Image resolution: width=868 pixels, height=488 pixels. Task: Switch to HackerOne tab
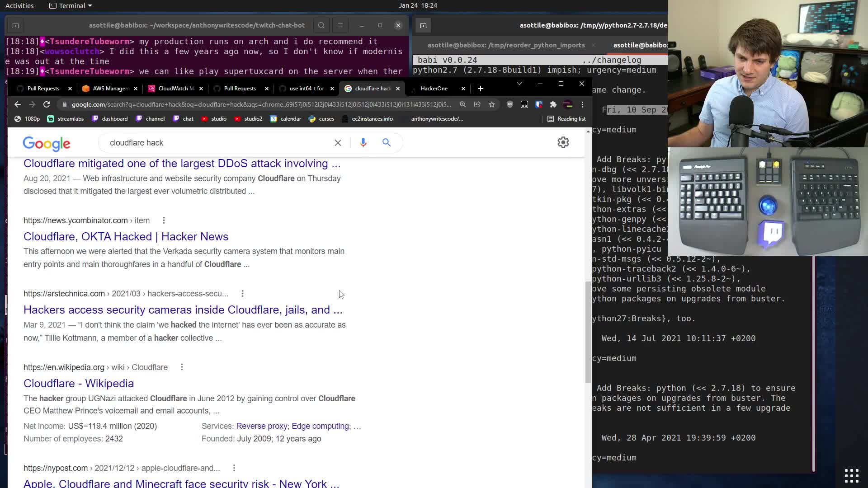[x=434, y=89]
